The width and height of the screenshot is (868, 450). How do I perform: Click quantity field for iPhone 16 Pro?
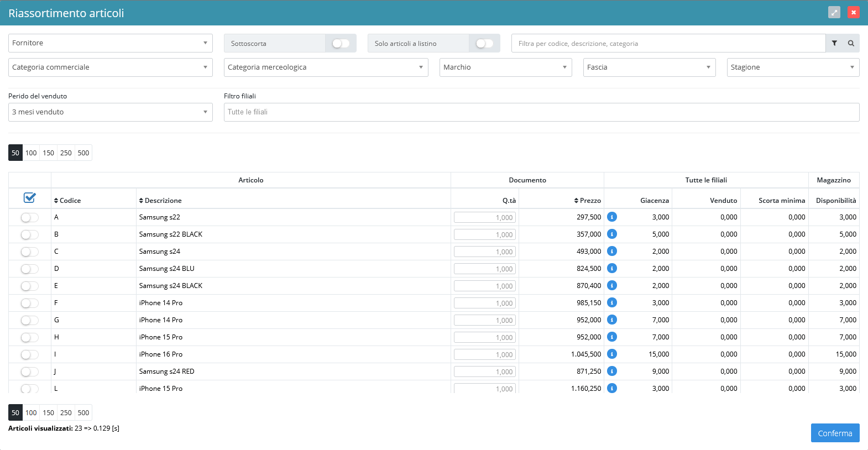[x=485, y=354]
